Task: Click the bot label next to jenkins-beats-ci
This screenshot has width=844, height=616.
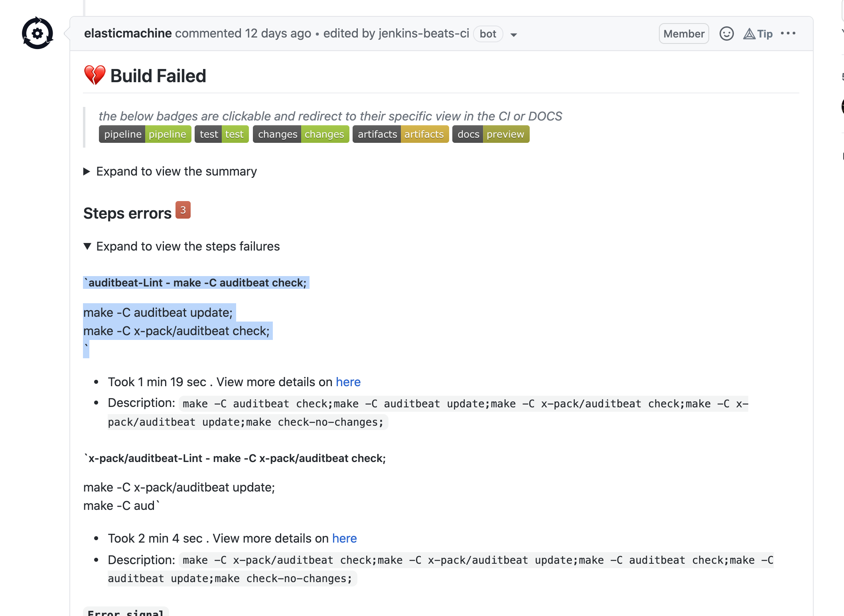Action: click(x=488, y=34)
